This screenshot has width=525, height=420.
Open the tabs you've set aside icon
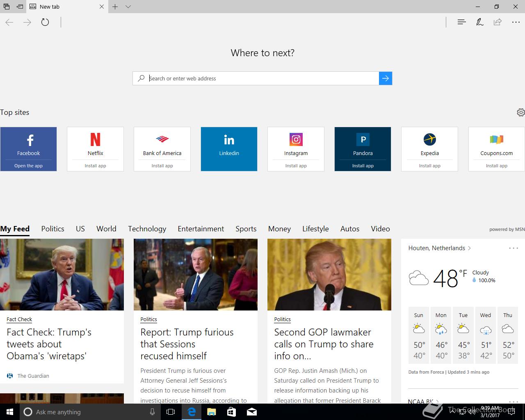[x=6, y=7]
